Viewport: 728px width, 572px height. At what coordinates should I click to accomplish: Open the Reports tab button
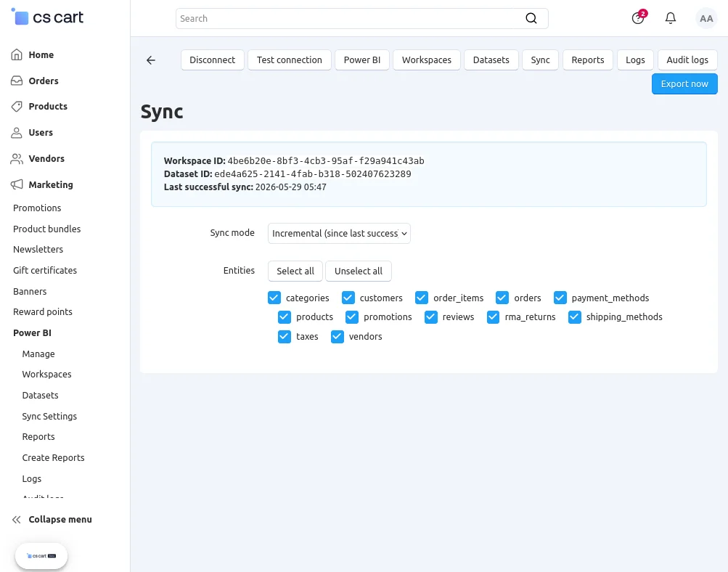(x=588, y=60)
